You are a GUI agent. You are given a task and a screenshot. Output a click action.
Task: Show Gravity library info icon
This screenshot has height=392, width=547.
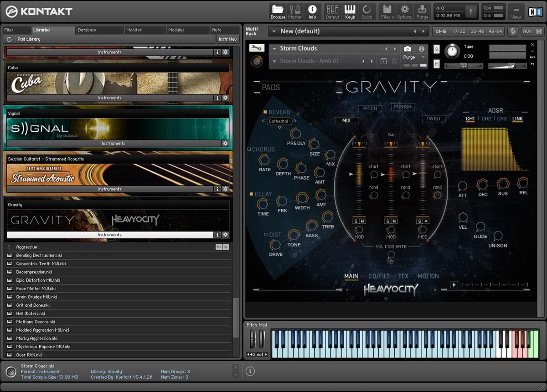tap(217, 235)
